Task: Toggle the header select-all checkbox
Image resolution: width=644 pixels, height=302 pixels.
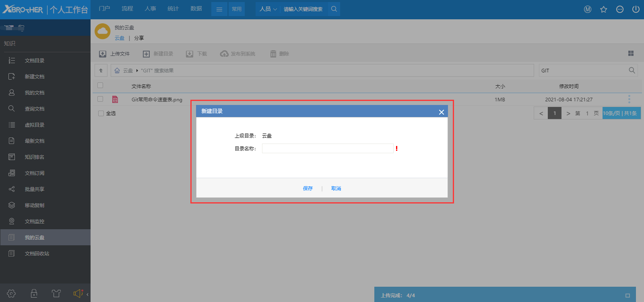Action: point(100,85)
